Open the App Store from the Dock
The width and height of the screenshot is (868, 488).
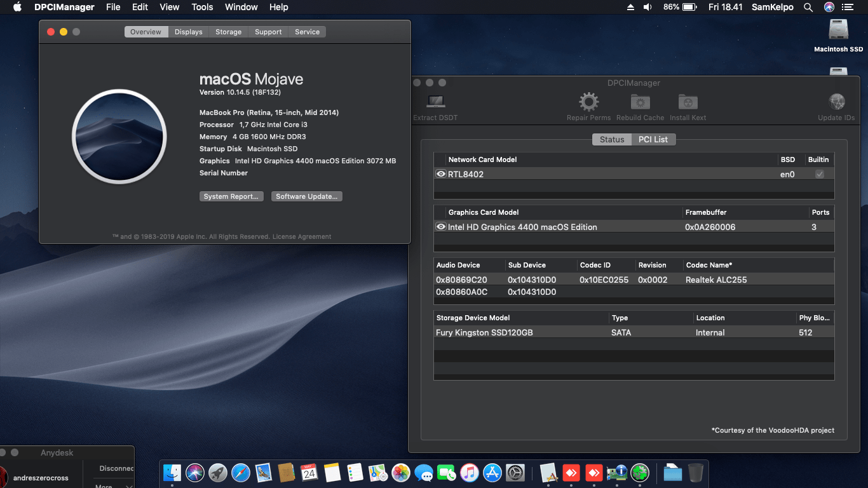point(491,473)
